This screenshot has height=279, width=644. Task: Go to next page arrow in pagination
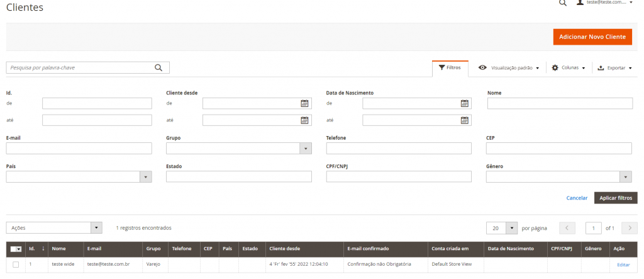tap(630, 228)
